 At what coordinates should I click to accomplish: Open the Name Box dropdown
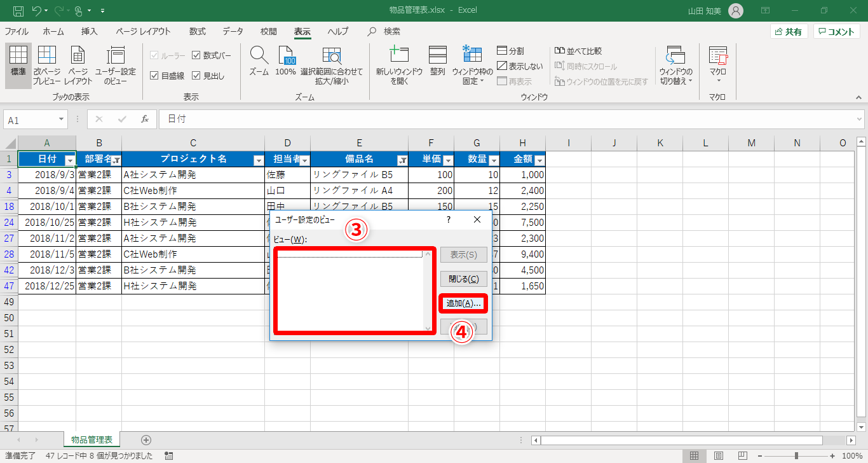(62, 119)
